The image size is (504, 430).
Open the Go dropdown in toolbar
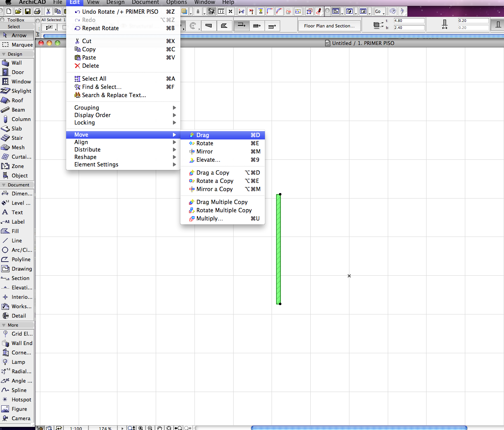[380, 11]
